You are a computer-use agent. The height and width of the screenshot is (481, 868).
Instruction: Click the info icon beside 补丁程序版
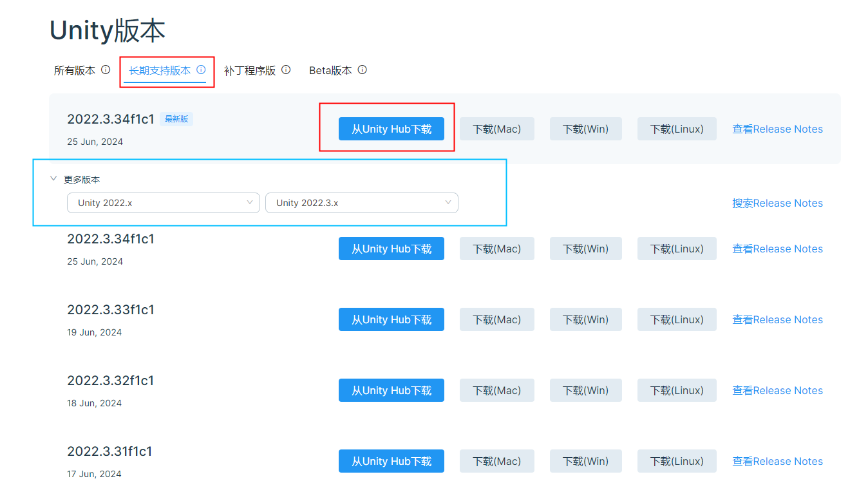click(286, 70)
